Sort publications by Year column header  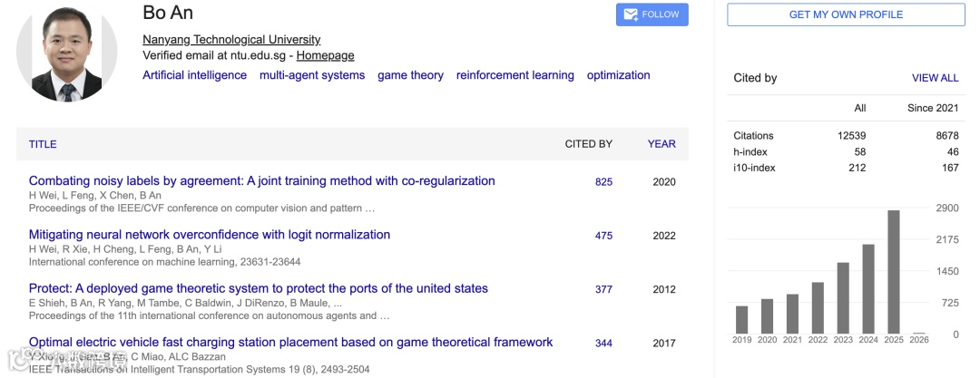[x=661, y=144]
